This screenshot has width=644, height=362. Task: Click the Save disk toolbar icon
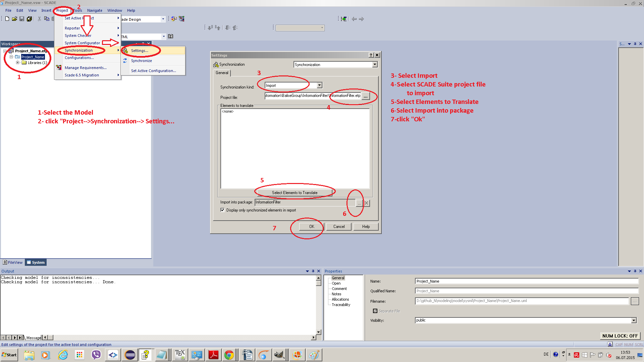pos(22,19)
